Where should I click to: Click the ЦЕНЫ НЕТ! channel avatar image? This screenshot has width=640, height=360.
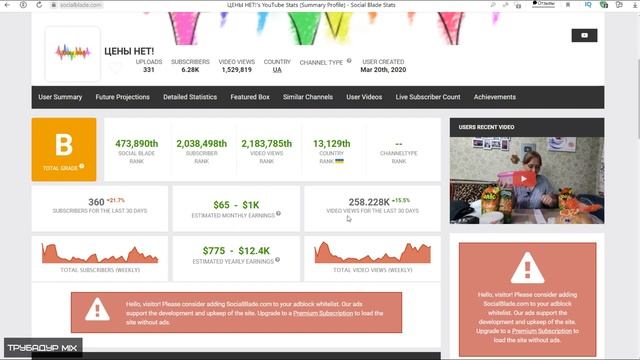point(73,53)
